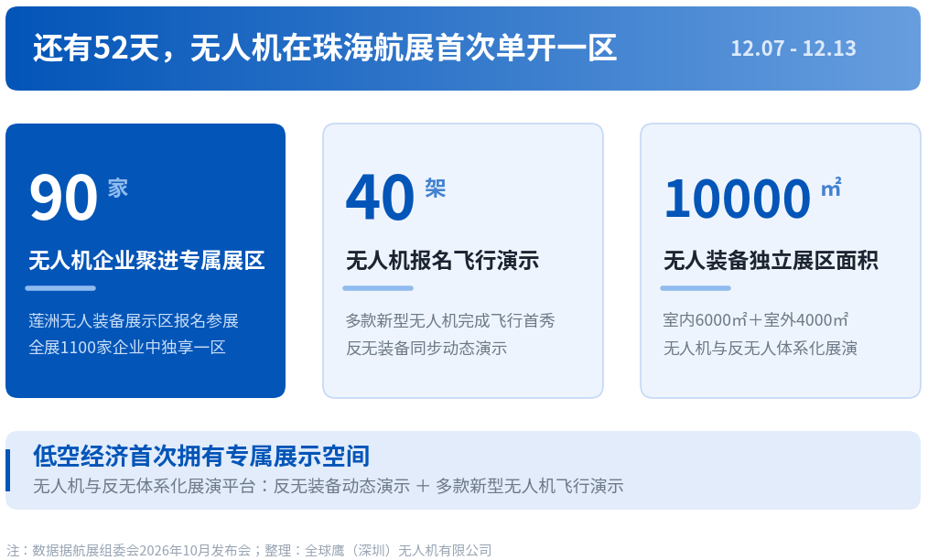928x560 pixels.
Task: Click the unit label 家
Action: (x=118, y=188)
